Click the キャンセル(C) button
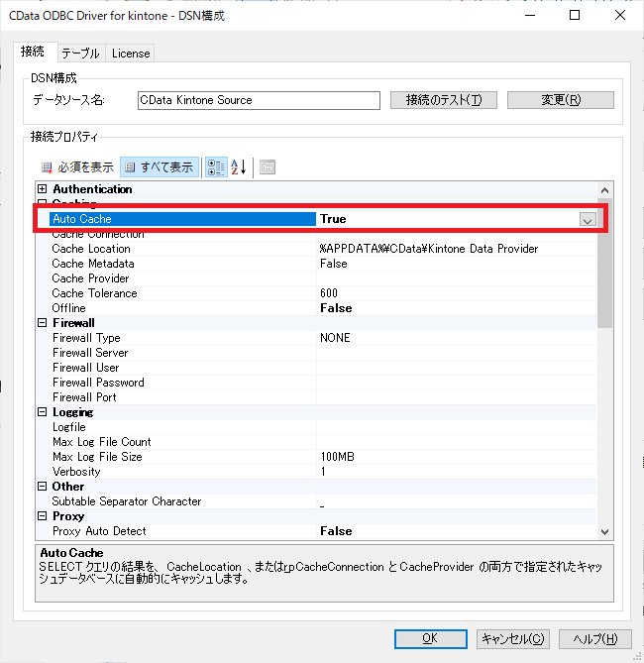 click(513, 638)
